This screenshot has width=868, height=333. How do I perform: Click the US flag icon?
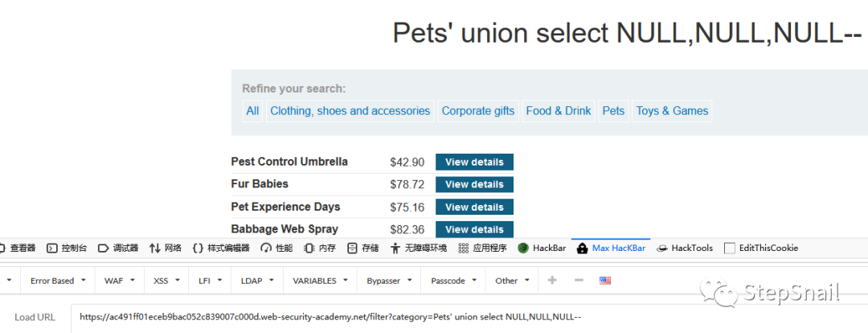click(605, 281)
